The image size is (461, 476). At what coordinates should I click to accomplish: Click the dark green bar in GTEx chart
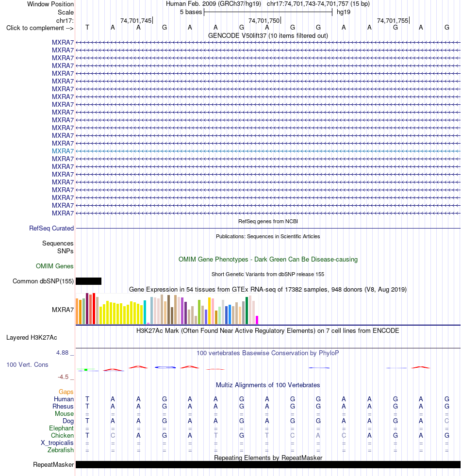click(247, 311)
